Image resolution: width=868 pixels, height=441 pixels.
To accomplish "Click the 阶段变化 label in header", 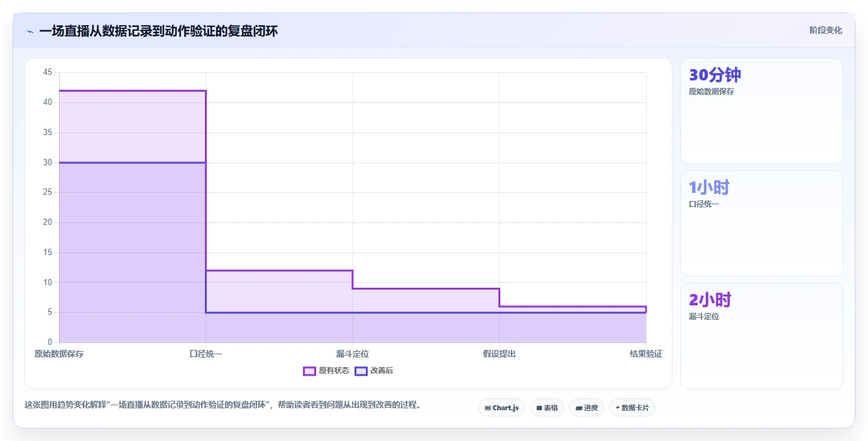I will point(825,31).
